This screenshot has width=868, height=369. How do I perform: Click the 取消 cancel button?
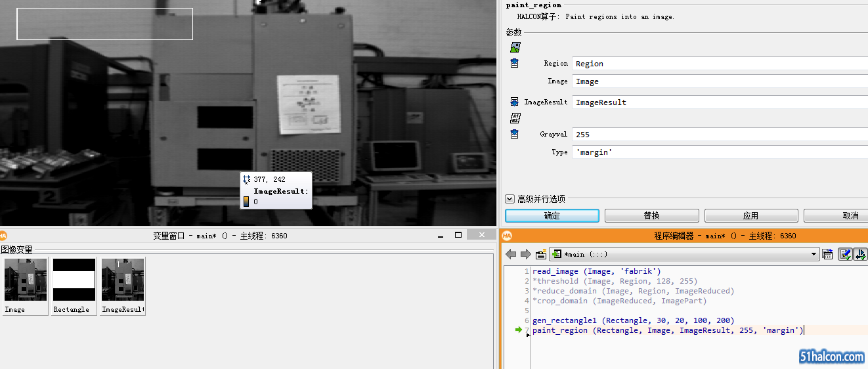pyautogui.click(x=836, y=215)
